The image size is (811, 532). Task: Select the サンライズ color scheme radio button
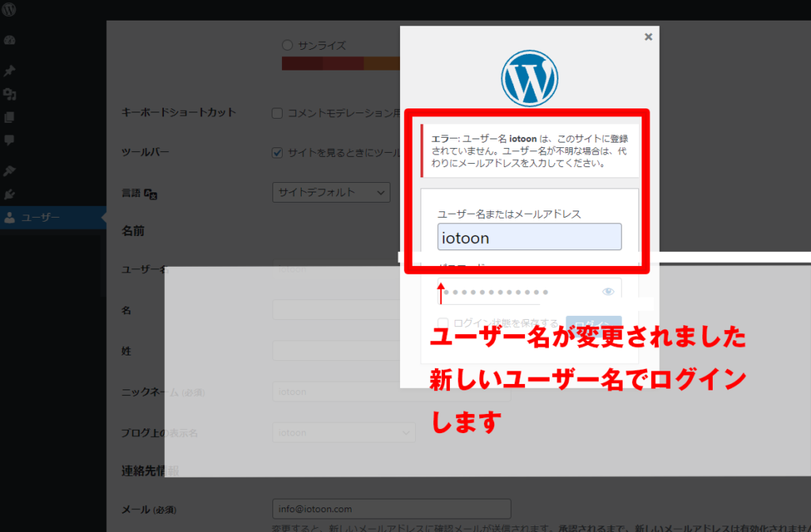click(287, 45)
